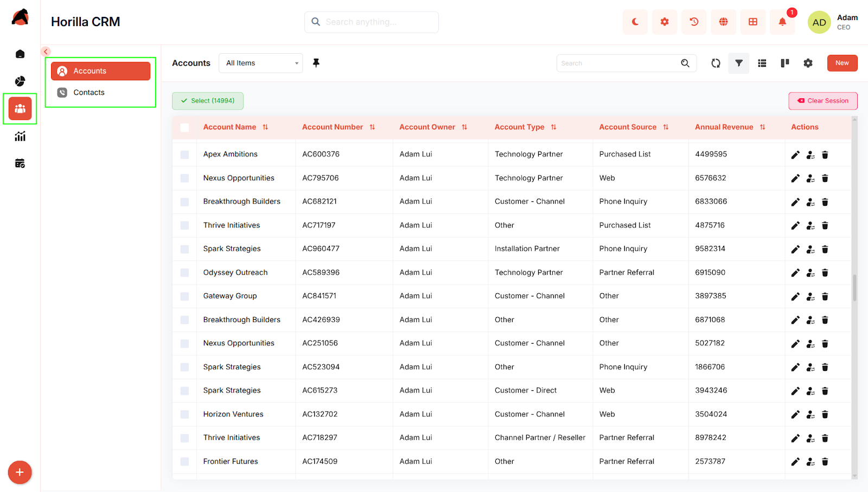Click the New account button
The width and height of the screenshot is (868, 492).
coord(841,63)
